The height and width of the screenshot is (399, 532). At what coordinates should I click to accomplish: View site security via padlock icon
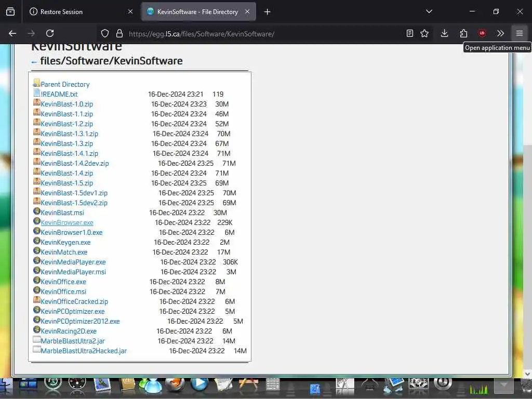(x=119, y=33)
